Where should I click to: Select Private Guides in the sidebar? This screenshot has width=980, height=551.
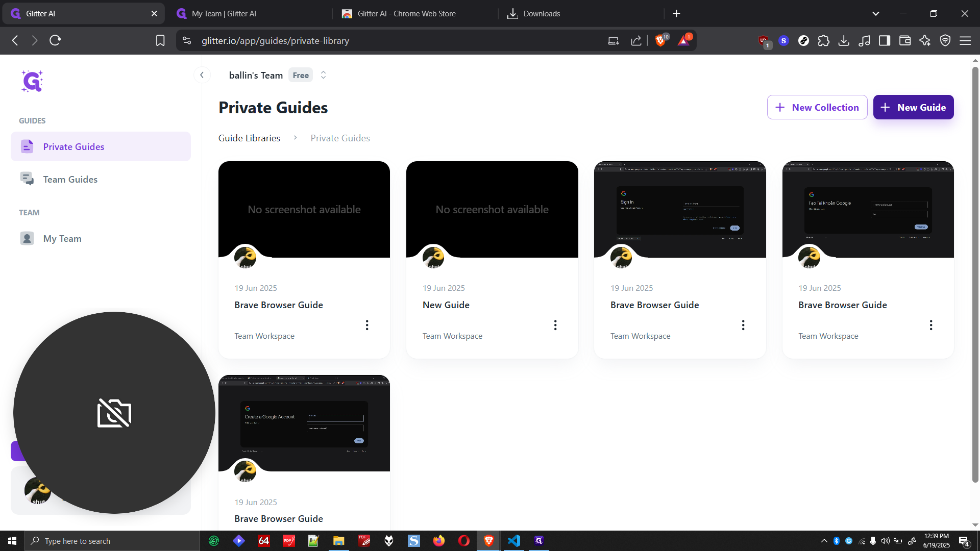[101, 146]
